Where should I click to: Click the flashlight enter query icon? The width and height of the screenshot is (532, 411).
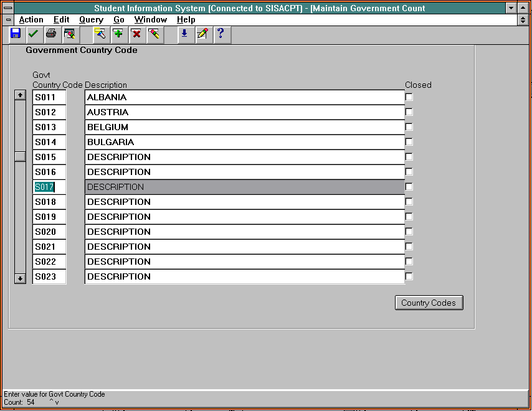100,34
